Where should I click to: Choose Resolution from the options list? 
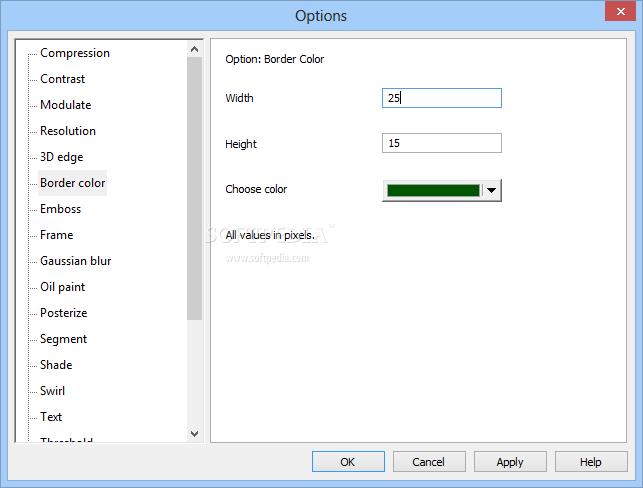pos(68,131)
